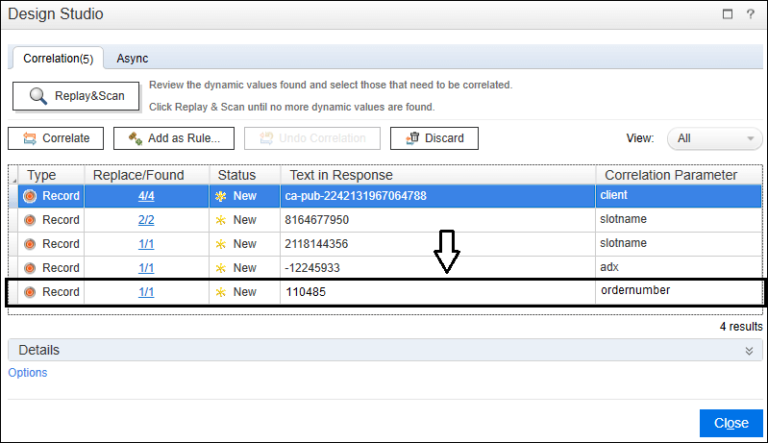
Task: Open the 2/2 Replace/Found link
Action: (146, 220)
